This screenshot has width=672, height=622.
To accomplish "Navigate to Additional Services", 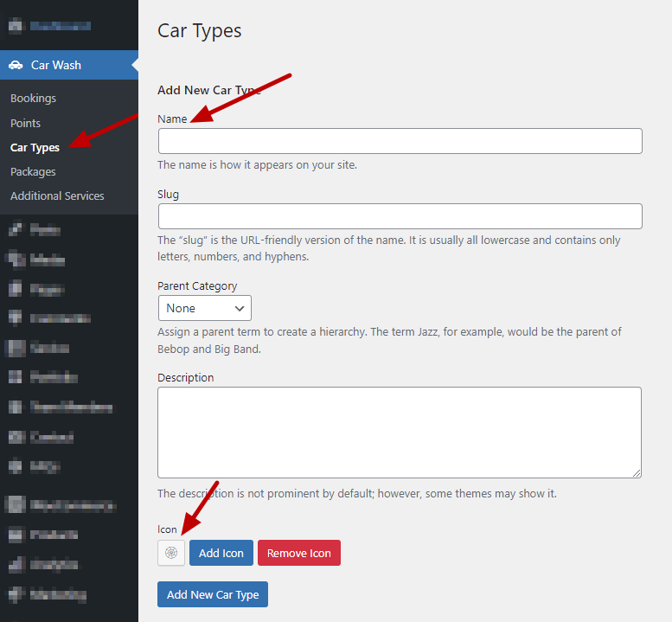I will [x=57, y=196].
